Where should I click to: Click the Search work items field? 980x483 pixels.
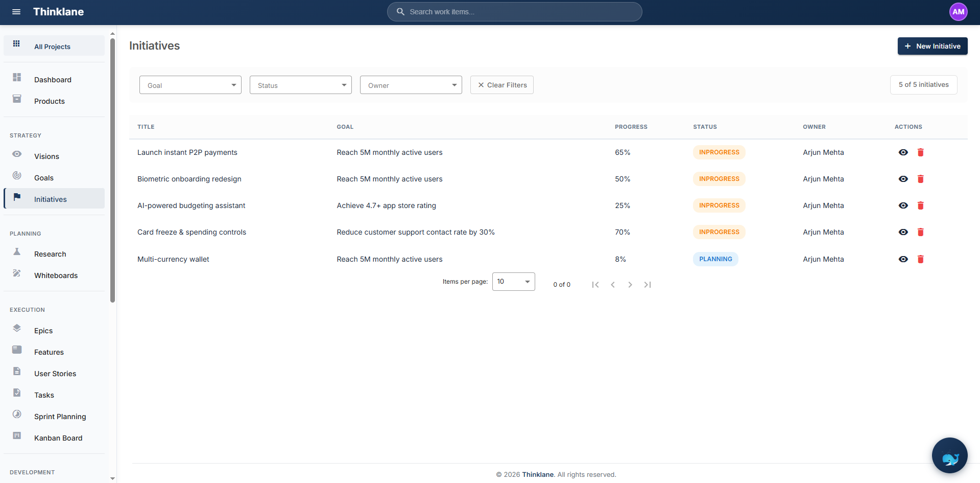pyautogui.click(x=514, y=12)
